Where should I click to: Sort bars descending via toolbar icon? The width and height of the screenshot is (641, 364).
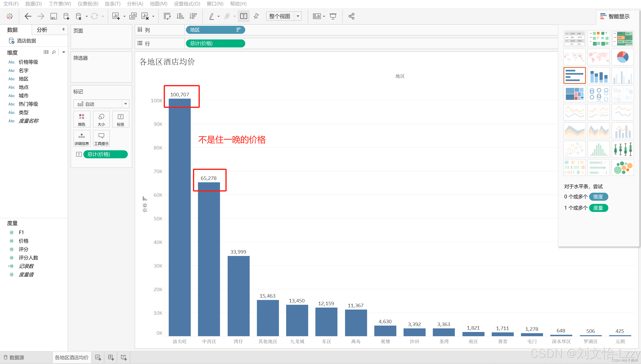(193, 16)
